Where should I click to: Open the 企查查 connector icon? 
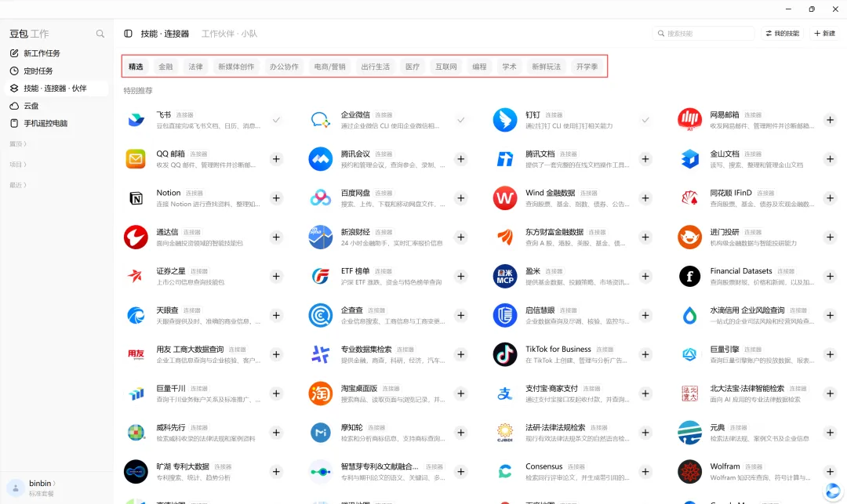[x=320, y=315]
